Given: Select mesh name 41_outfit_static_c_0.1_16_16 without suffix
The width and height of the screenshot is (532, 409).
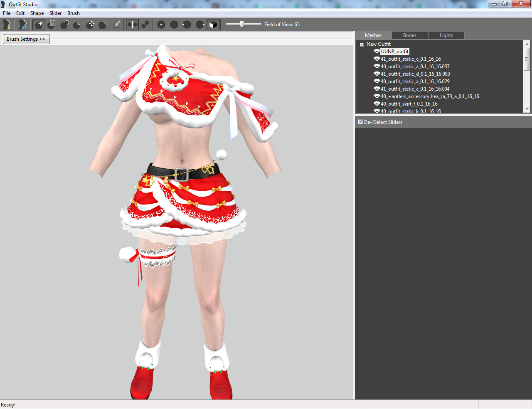Looking at the screenshot, I should [411, 59].
